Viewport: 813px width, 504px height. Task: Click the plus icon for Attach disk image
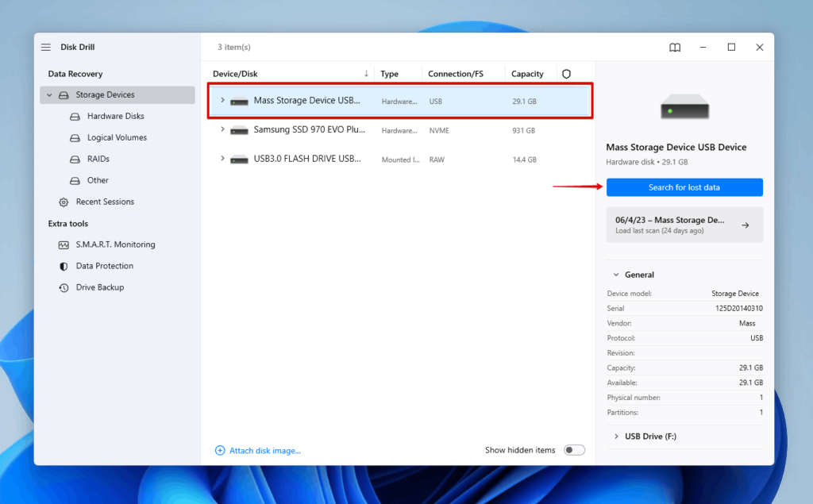(220, 450)
